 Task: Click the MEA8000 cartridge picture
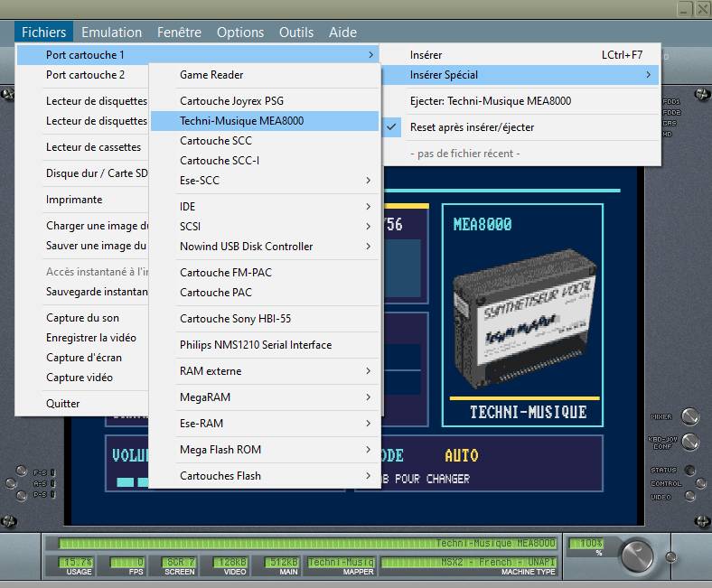[x=524, y=321]
